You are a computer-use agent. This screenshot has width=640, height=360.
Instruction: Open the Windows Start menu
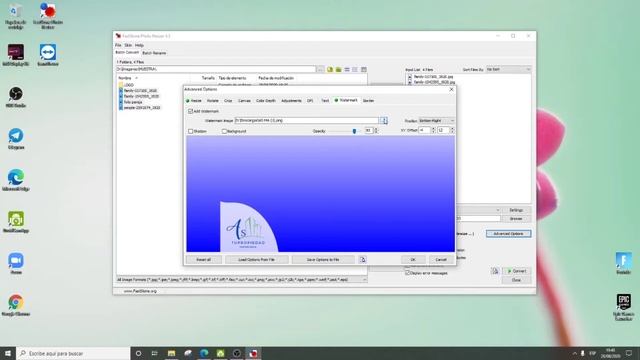8,353
